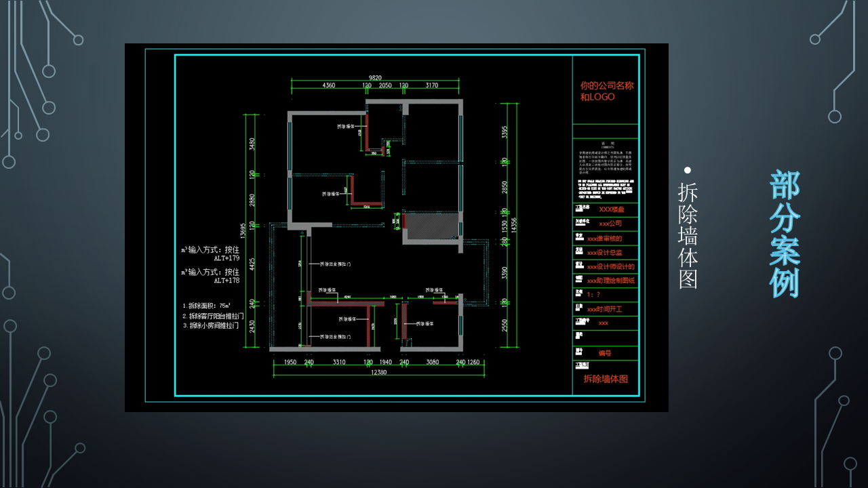Click the xxx助理绘制图纸 entry
Image resolution: width=868 pixels, height=488 pixels.
click(610, 281)
